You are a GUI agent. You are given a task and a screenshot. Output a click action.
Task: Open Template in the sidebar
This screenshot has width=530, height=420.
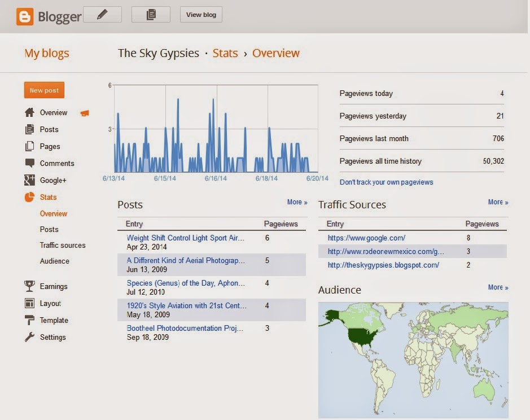[54, 320]
